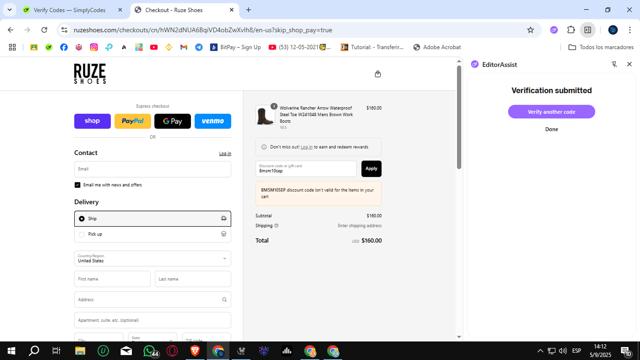Open BitPay - Sign Up bookmark
This screenshot has width=640, height=360.
[x=236, y=47]
